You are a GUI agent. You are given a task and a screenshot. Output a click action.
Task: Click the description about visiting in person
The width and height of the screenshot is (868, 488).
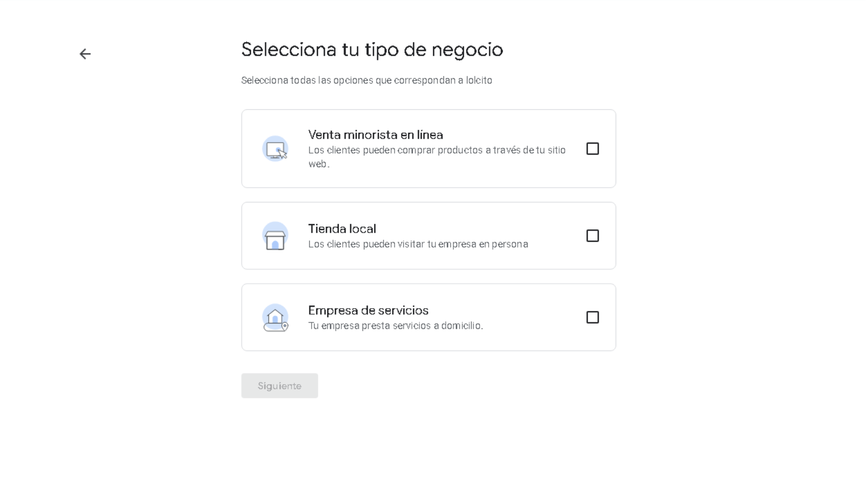pos(418,244)
